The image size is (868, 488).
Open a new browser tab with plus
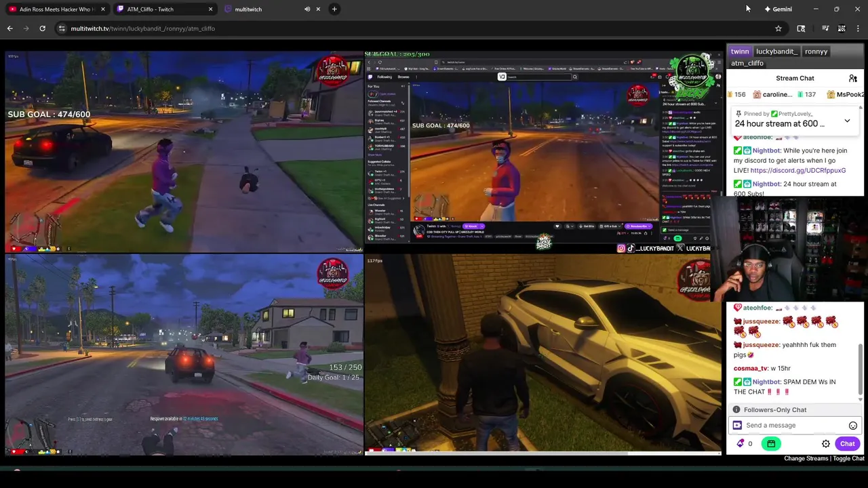pos(334,9)
